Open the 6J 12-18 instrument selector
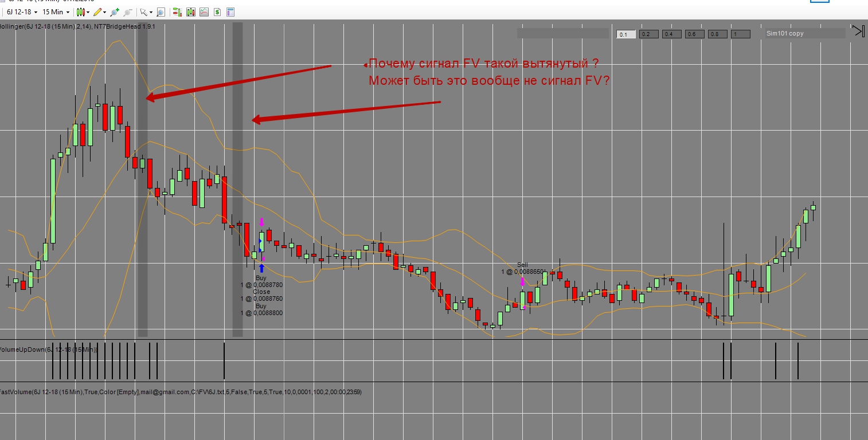 22,12
